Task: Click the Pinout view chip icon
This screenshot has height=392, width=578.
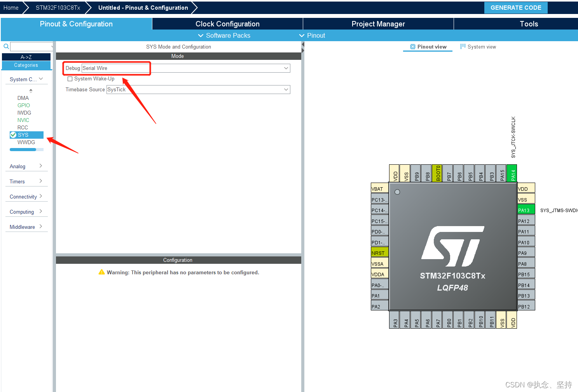Action: [x=413, y=47]
